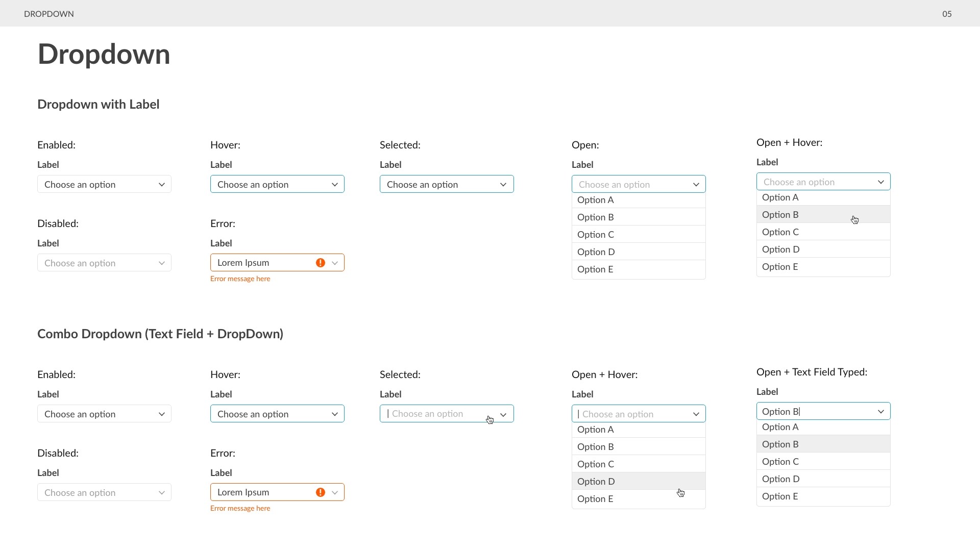This screenshot has height=551, width=980.
Task: Click the error icon in the Combo Dropdown Error field
Action: [x=321, y=492]
